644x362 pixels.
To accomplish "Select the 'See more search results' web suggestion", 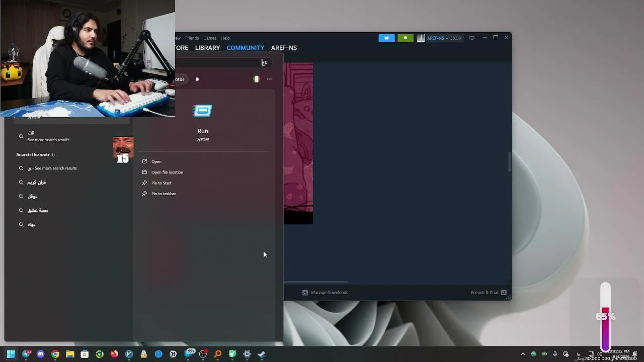I will pyautogui.click(x=52, y=168).
